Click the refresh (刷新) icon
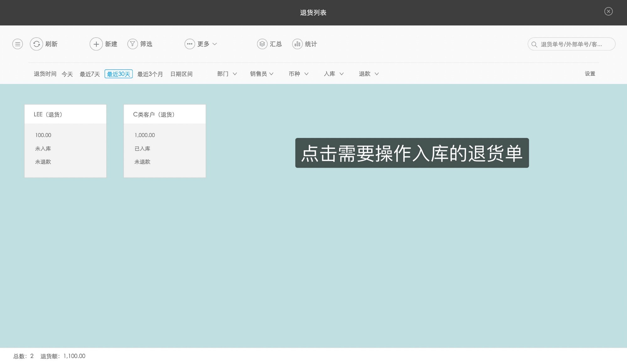 coord(36,44)
